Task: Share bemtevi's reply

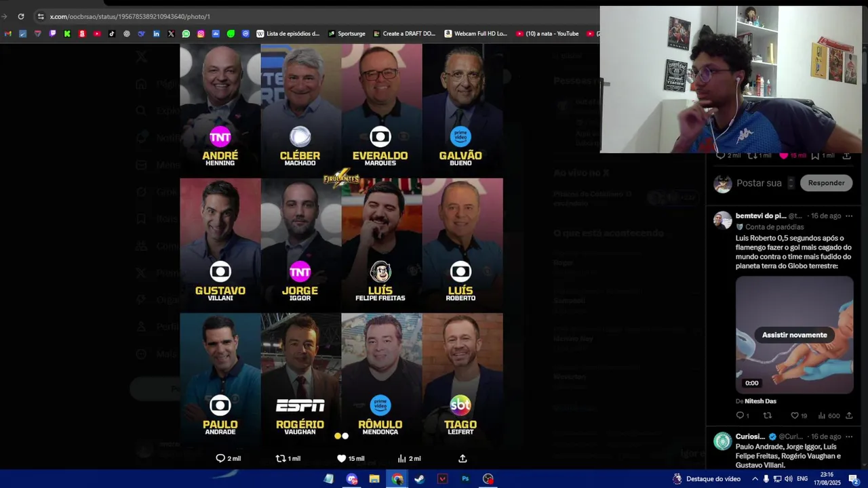Action: click(x=848, y=415)
